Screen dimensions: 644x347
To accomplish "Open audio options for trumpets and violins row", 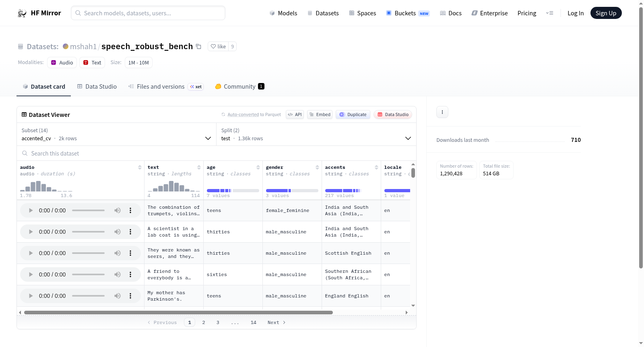I will [130, 210].
